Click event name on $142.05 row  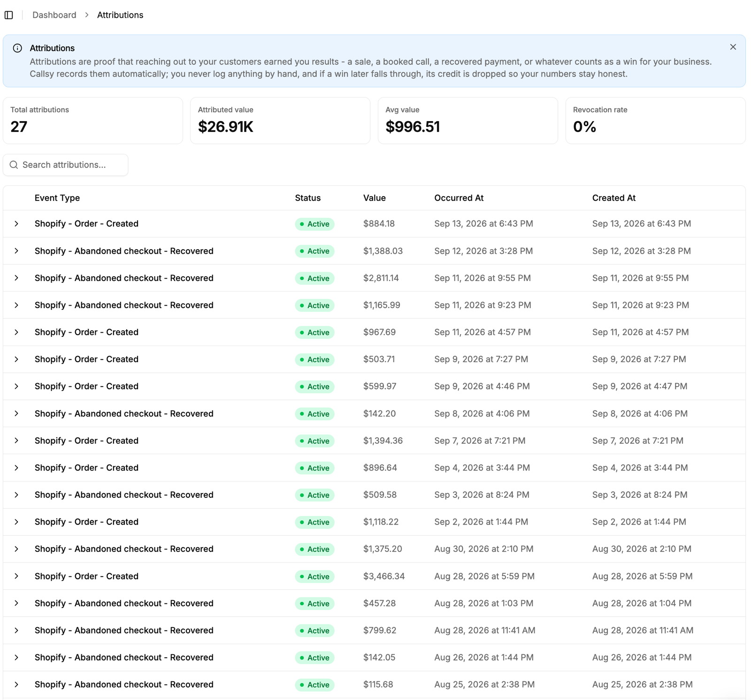124,658
